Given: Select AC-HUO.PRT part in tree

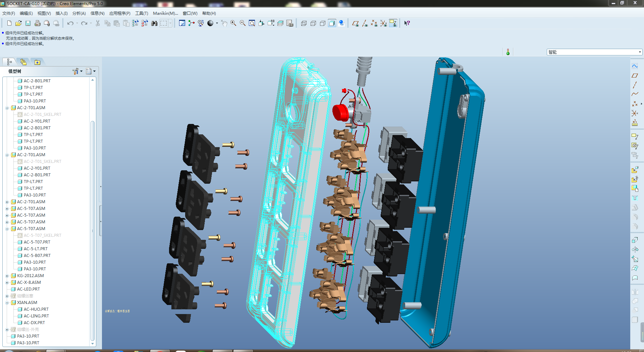Looking at the screenshot, I should [36, 309].
